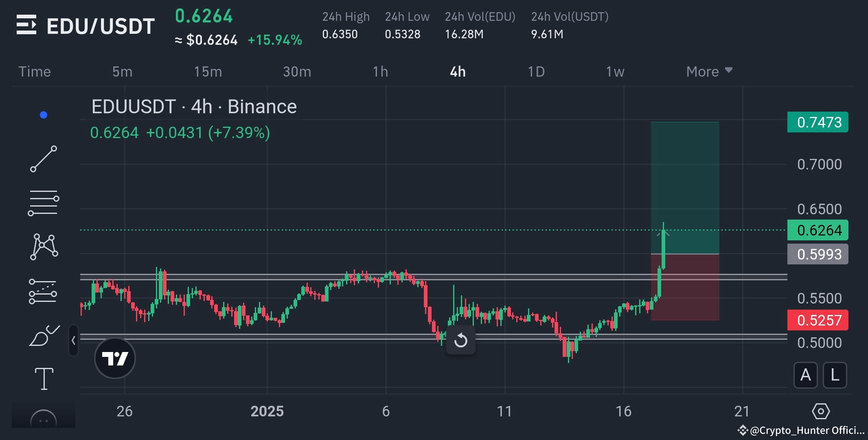Click the TradingView logo on the chart
Image resolution: width=868 pixels, height=440 pixels.
coord(115,358)
